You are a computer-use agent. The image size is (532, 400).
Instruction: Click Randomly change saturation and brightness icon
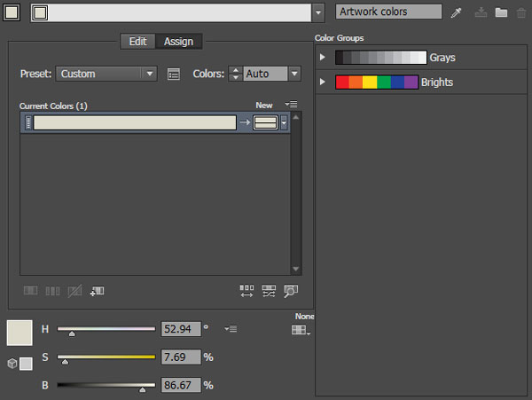tap(269, 291)
